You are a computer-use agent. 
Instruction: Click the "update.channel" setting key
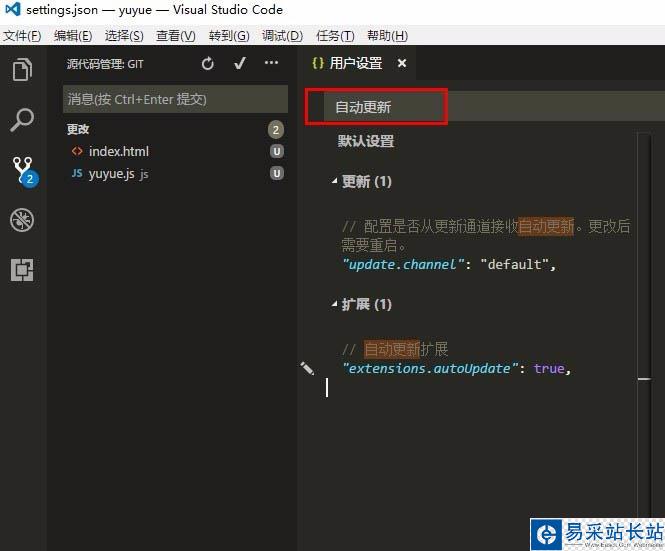click(404, 264)
